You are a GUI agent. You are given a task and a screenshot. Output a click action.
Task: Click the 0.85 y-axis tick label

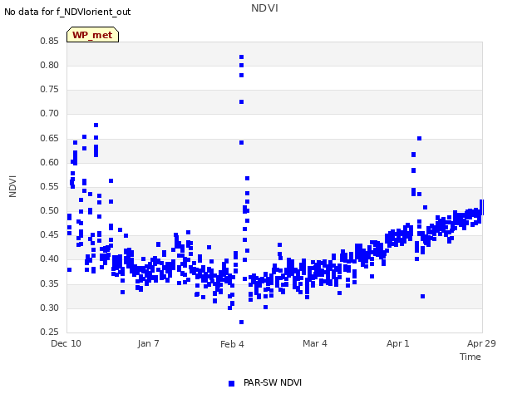click(50, 41)
